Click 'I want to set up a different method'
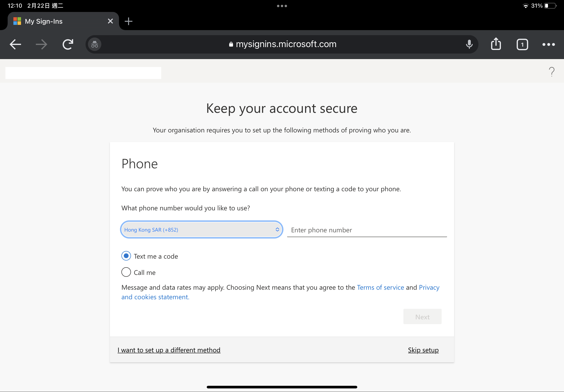 pos(169,350)
